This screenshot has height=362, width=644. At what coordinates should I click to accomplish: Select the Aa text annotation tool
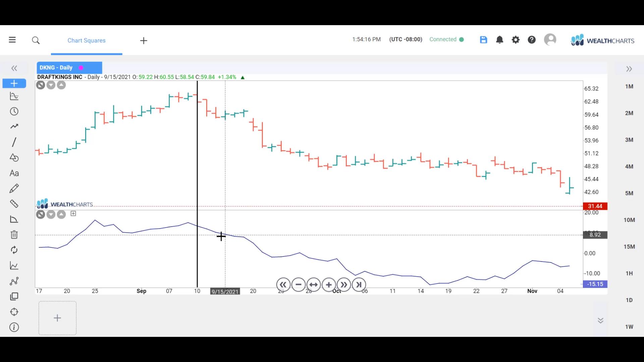pyautogui.click(x=14, y=173)
